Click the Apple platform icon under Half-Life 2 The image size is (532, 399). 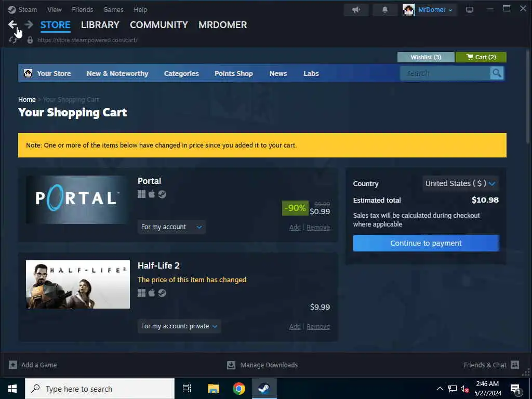[x=152, y=293]
